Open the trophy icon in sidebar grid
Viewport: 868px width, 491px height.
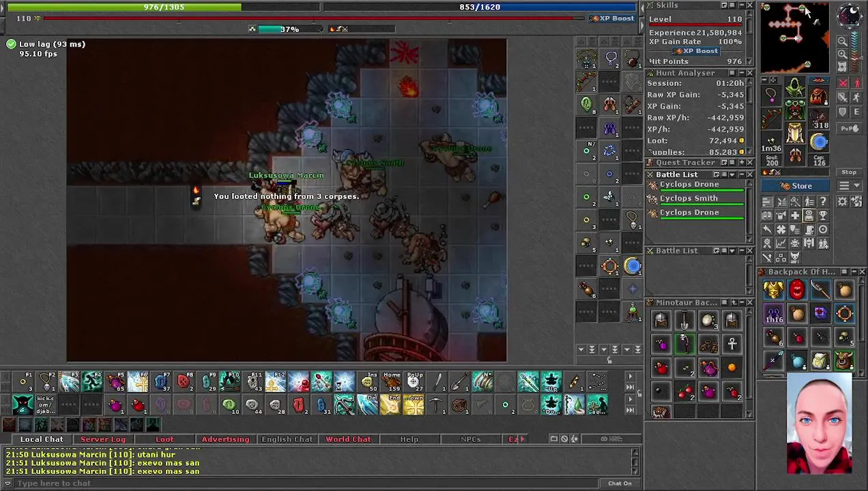tap(823, 216)
